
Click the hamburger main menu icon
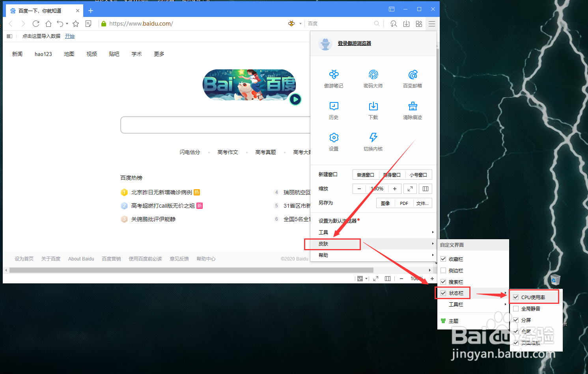(x=432, y=24)
